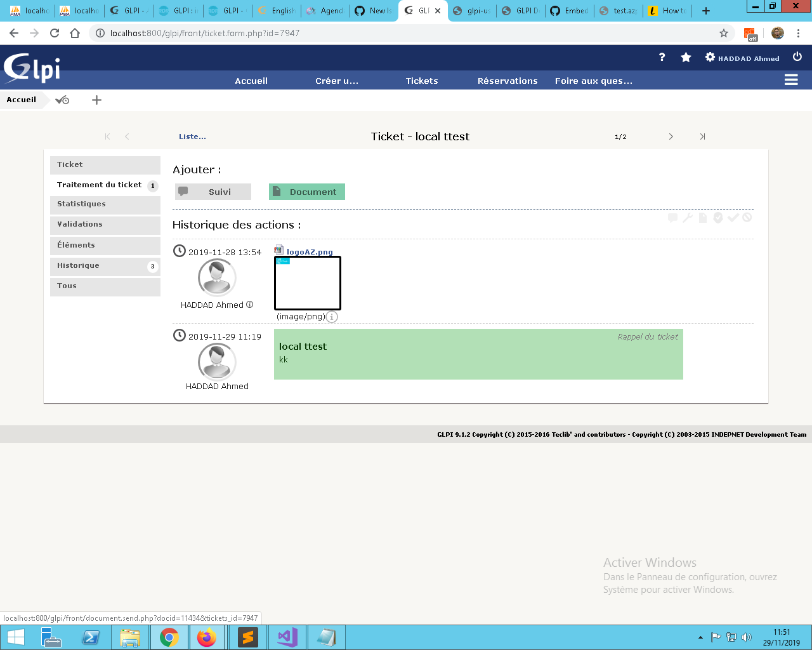Open the Créer u... menu item

[x=337, y=81]
